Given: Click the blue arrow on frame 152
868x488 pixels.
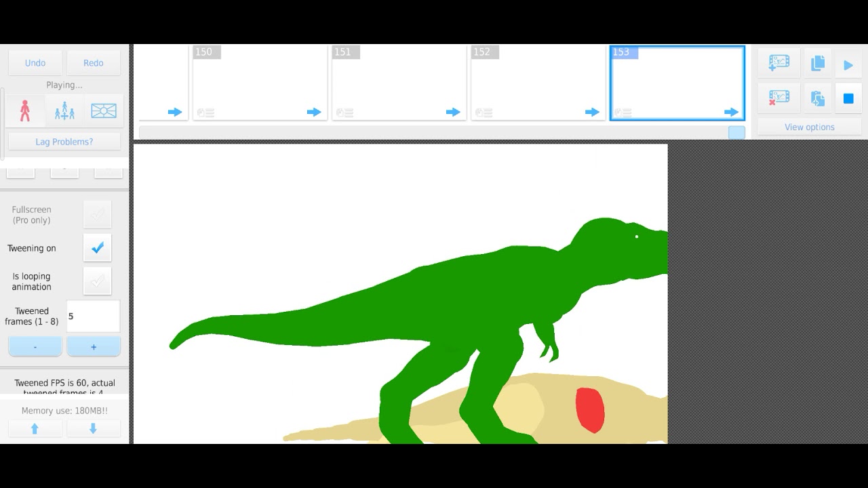Looking at the screenshot, I should (592, 112).
